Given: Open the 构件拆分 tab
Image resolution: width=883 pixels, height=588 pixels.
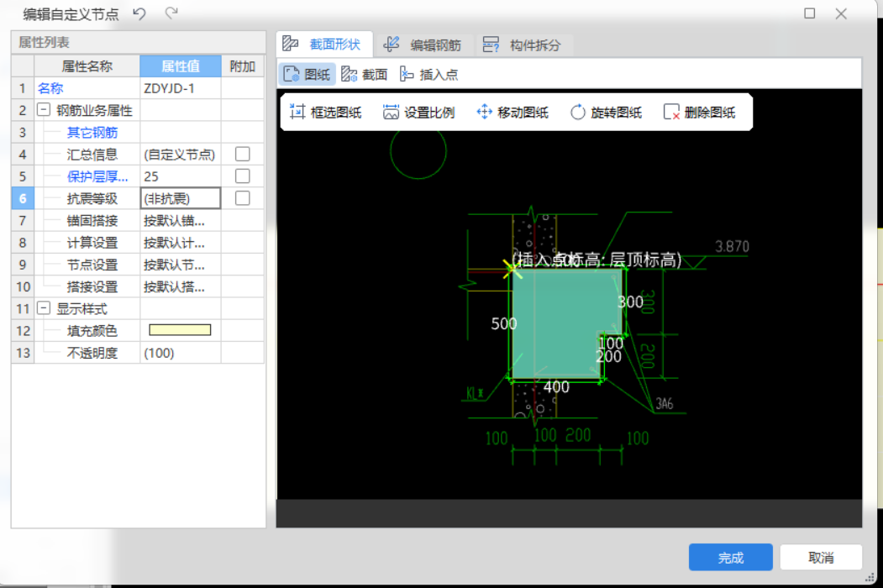Looking at the screenshot, I should pyautogui.click(x=522, y=45).
